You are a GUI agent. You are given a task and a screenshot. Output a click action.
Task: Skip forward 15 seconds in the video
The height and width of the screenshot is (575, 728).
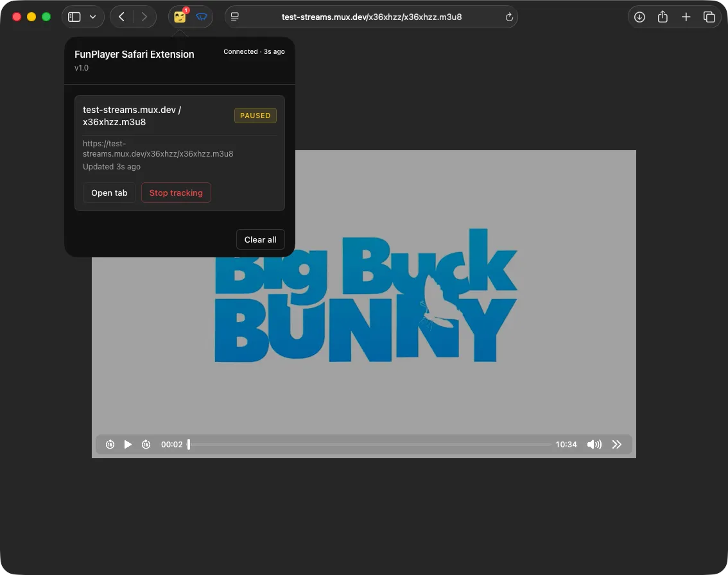[146, 444]
